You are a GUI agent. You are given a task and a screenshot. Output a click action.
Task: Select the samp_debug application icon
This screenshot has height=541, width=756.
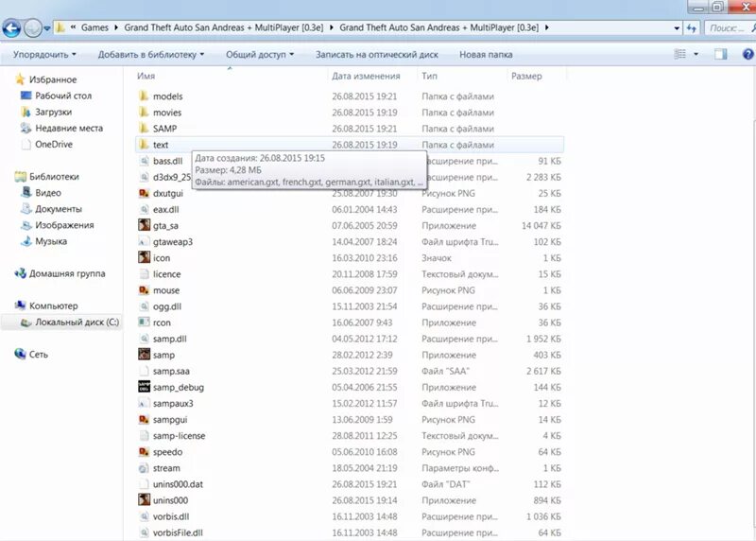144,387
